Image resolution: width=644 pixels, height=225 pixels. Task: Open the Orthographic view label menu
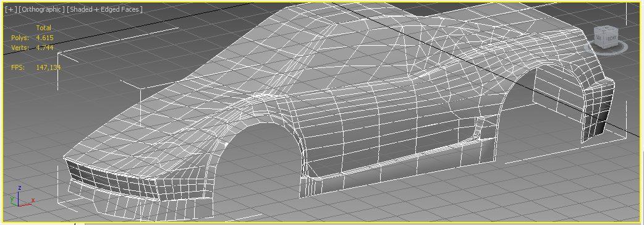point(41,9)
